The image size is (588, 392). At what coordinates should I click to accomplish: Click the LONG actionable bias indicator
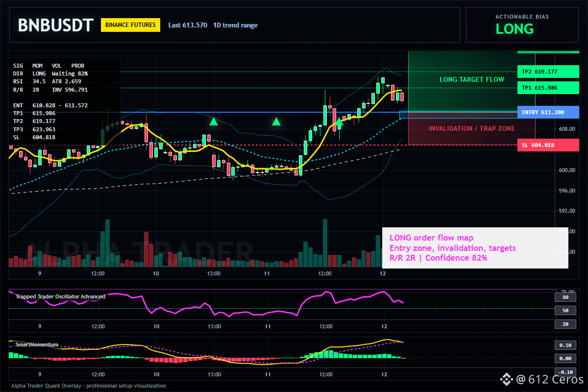coord(514,28)
